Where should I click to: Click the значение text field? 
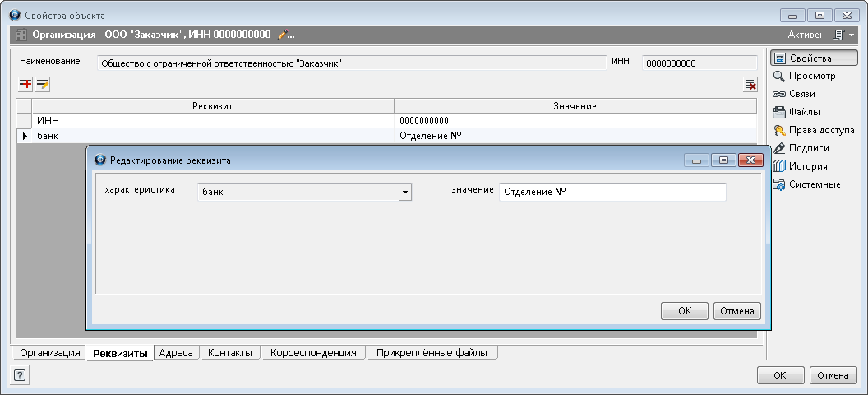pos(612,192)
